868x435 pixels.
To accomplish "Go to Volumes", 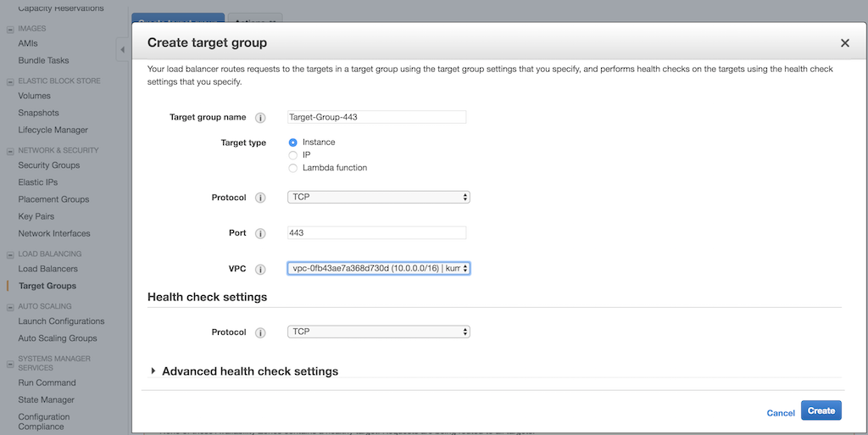I will [34, 96].
